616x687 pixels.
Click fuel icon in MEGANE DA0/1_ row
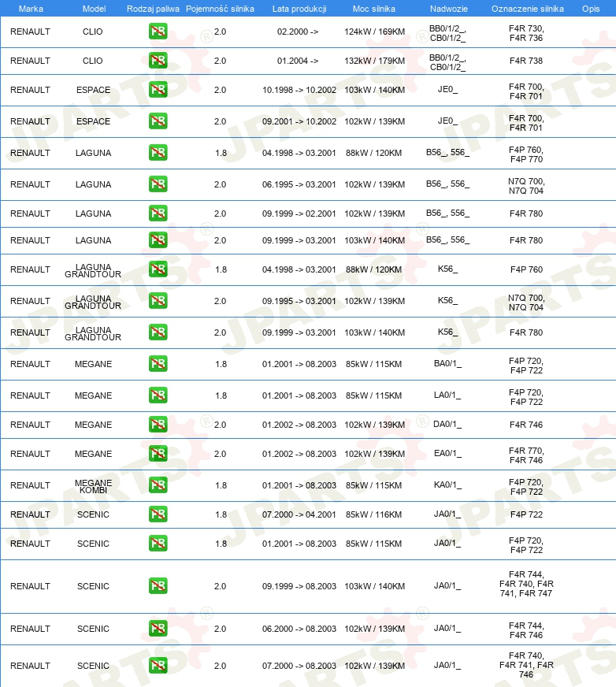point(158,425)
